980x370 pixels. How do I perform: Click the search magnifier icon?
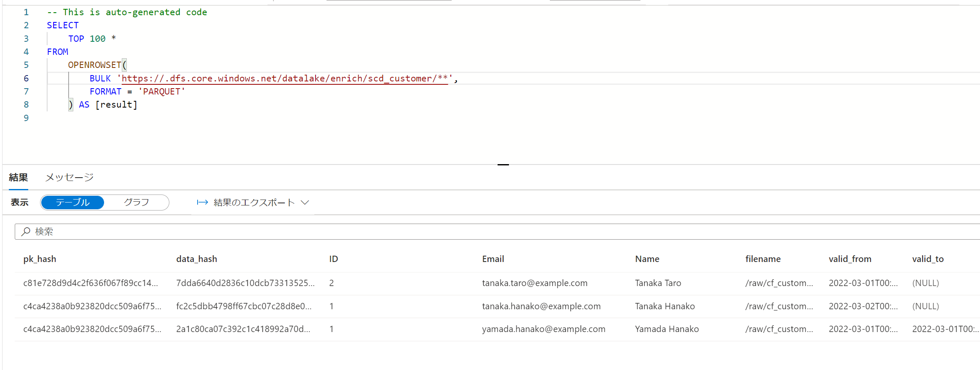coord(26,231)
